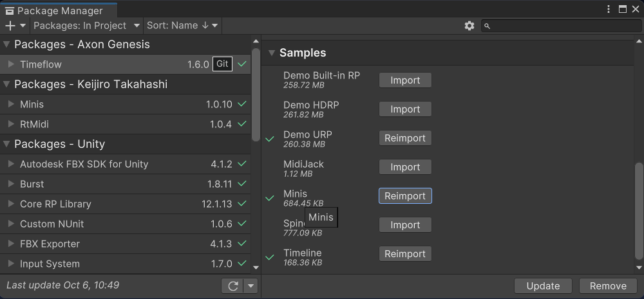Expand the Custom NUnit row arrow
Image resolution: width=644 pixels, height=299 pixels.
coord(12,224)
